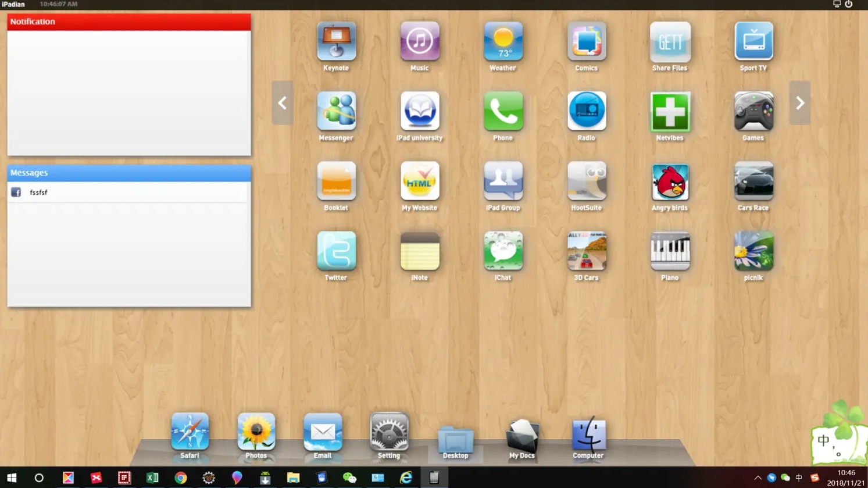Launch the HootSuite app
868x488 pixels.
pyautogui.click(x=587, y=181)
